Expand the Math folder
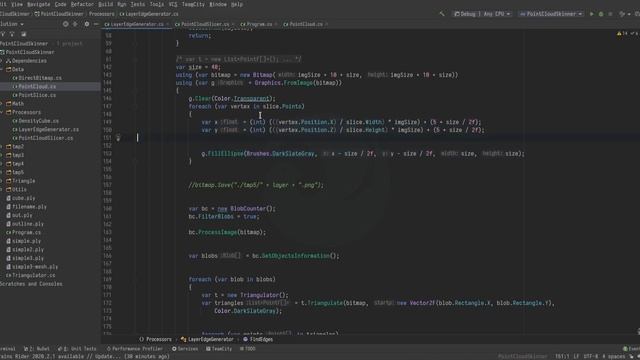This screenshot has height=360, width=640. click(x=2, y=104)
